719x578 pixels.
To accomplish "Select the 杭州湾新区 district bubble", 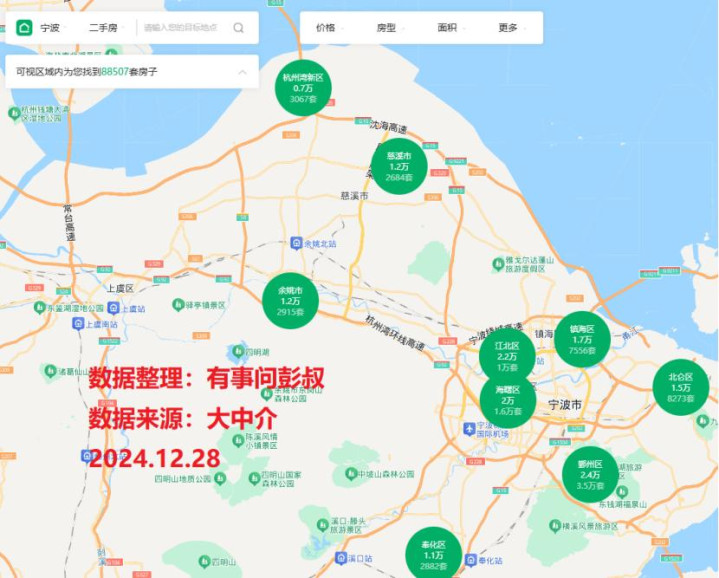I will tap(303, 88).
